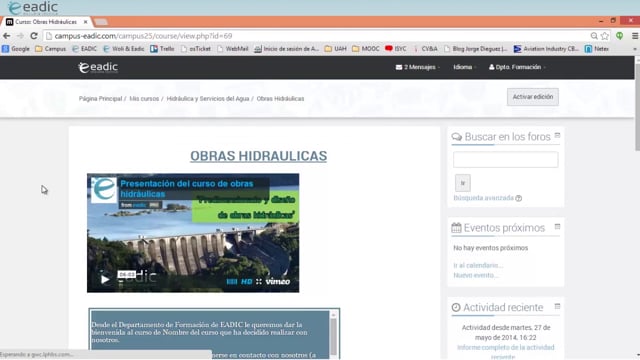
Task: Open the Netex bookmark
Action: pos(597,49)
